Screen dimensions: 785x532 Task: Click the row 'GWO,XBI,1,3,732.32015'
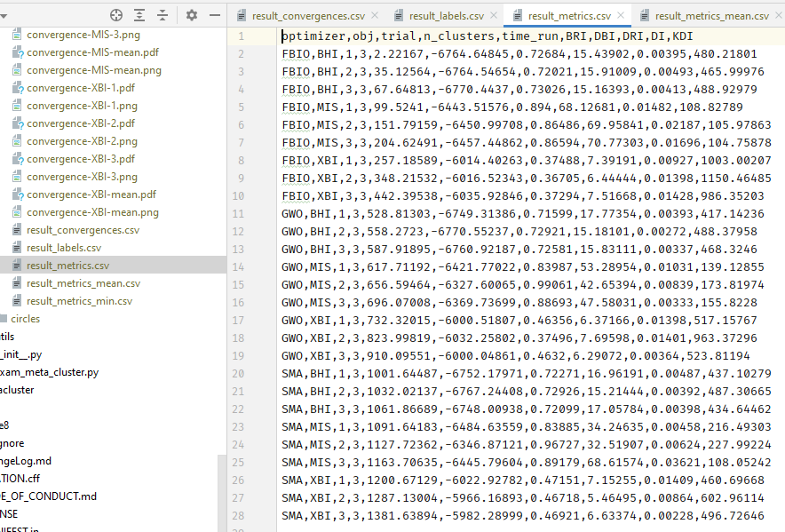(519, 320)
